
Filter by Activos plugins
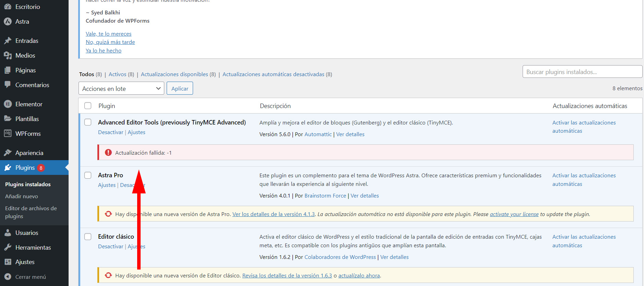[118, 74]
